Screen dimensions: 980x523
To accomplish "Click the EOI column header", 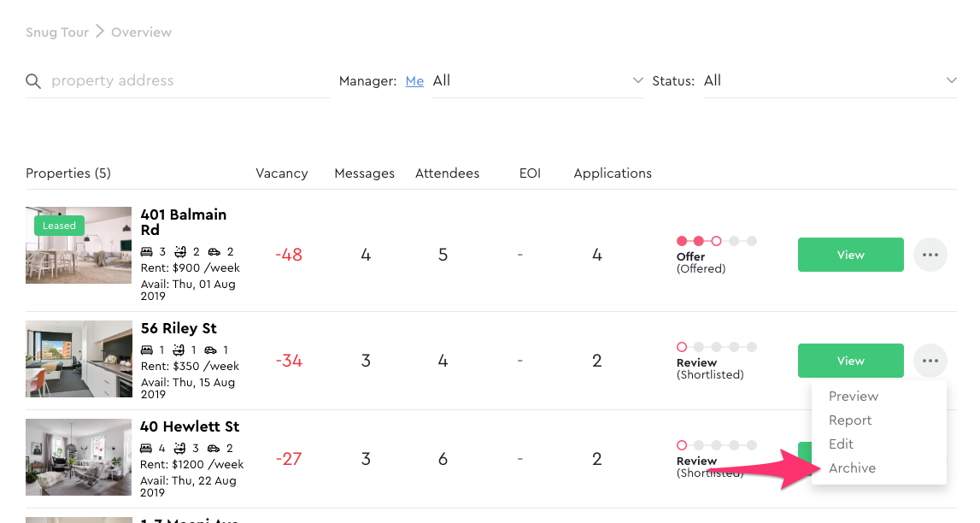I will 530,173.
